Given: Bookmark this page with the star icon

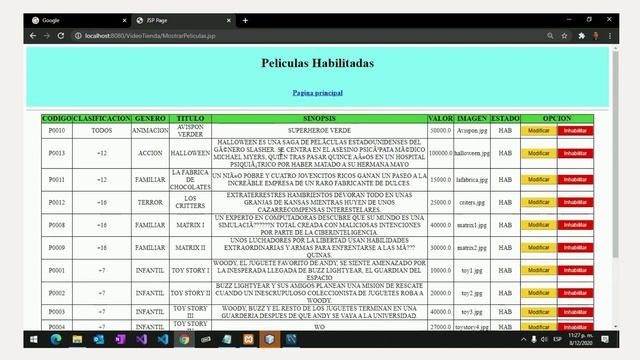Looking at the screenshot, I should tap(564, 36).
